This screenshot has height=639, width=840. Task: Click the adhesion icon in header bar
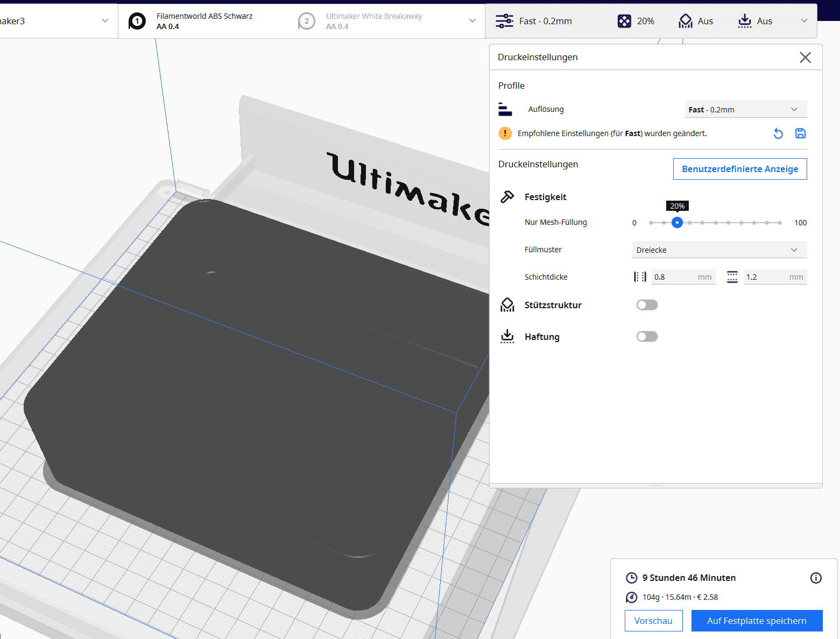coord(745,21)
